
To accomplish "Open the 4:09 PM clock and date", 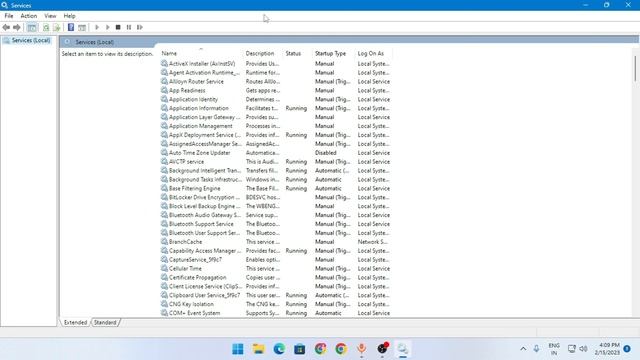I will click(607, 349).
